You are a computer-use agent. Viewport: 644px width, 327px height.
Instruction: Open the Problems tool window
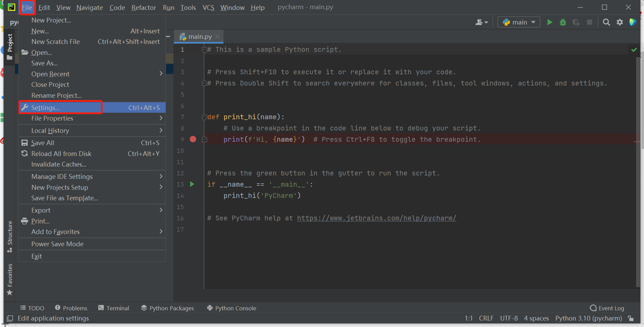click(x=71, y=308)
